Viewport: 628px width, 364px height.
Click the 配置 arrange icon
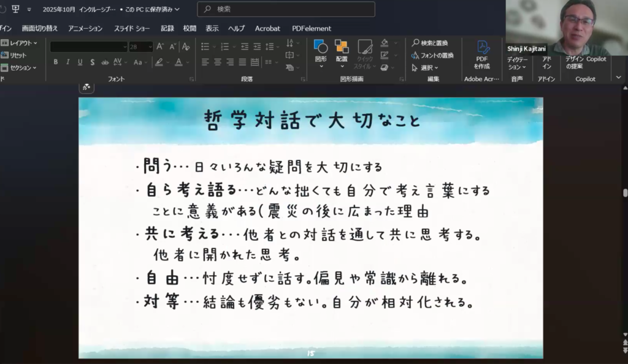tap(342, 51)
